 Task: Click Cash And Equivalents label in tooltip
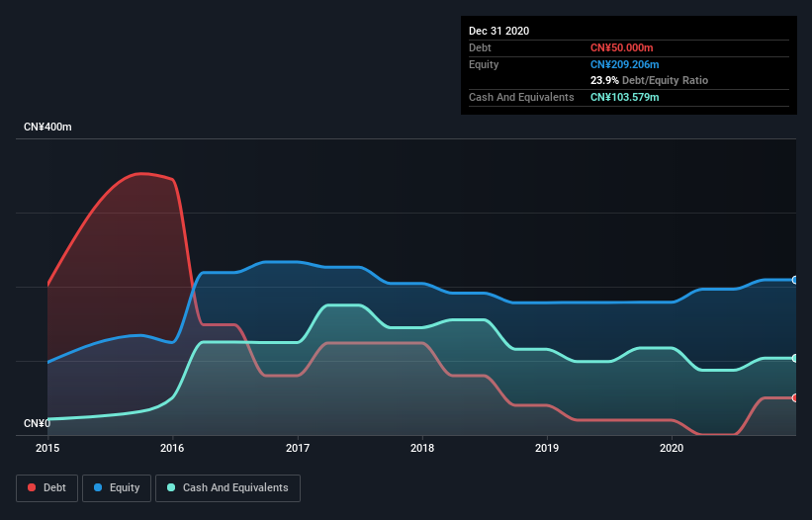point(521,97)
